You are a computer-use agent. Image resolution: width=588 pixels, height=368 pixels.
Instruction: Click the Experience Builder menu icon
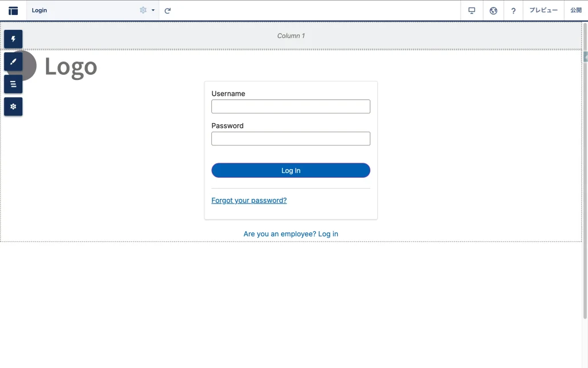pos(13,10)
